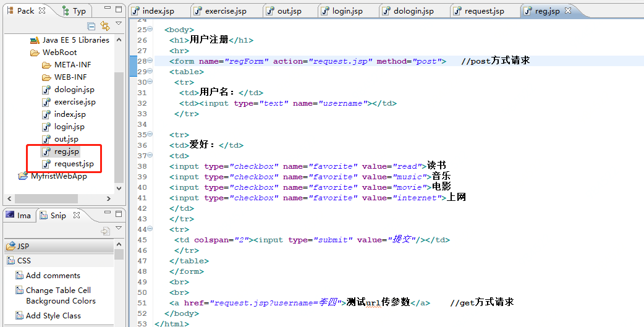Collapse body tag fold at line 25
644x327 pixels.
click(150, 29)
